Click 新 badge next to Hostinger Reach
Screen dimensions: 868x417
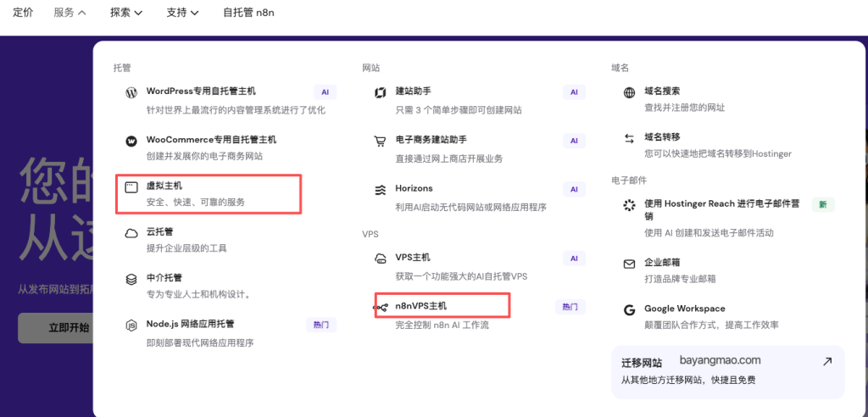pos(823,205)
